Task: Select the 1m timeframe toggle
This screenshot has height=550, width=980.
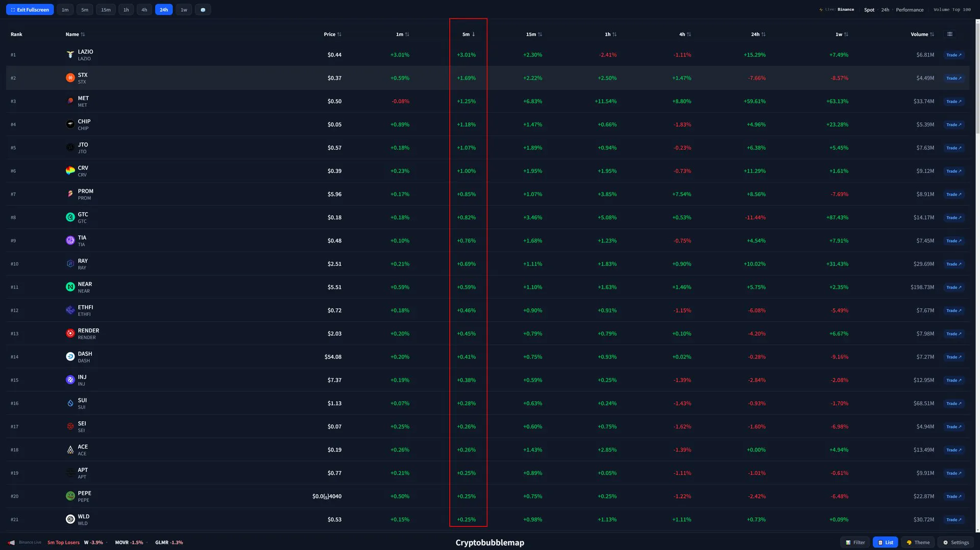Action: (65, 10)
